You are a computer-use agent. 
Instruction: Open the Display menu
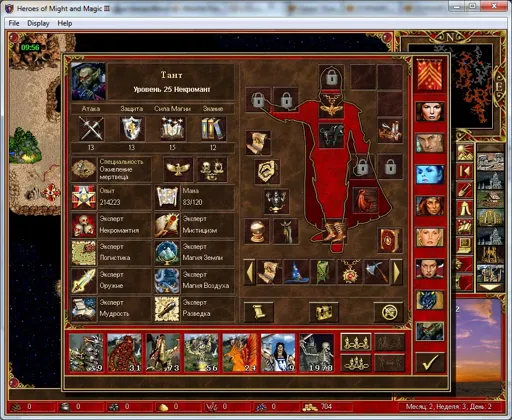pyautogui.click(x=38, y=23)
